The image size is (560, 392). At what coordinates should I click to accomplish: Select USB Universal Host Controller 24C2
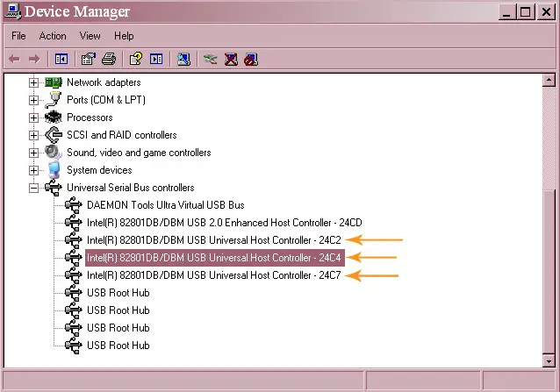pos(214,240)
